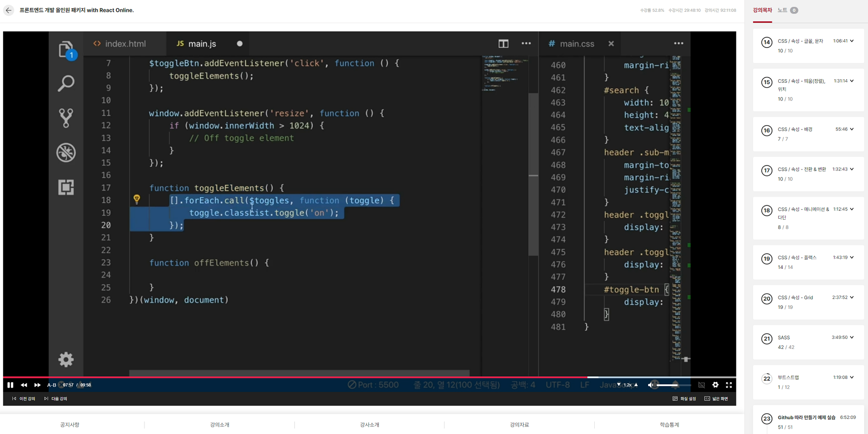Viewport: 868px width, 434px height.
Task: Mute the video with speaker icon
Action: pos(651,385)
